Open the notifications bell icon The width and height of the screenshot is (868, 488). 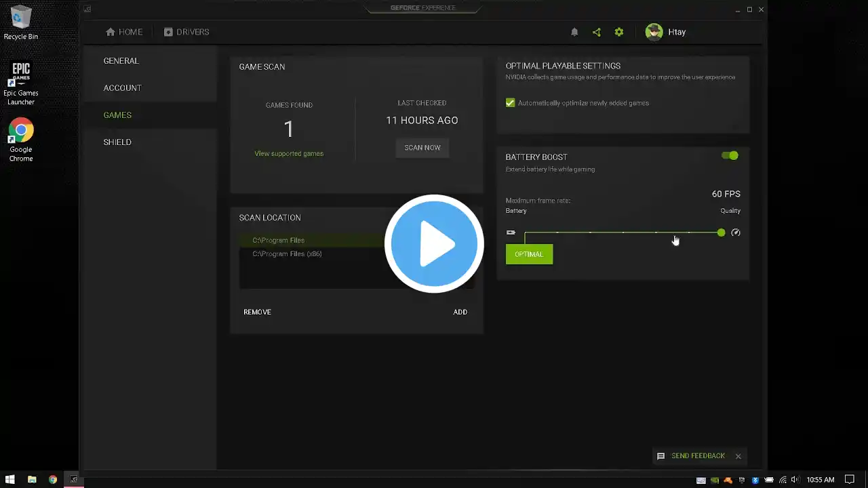pyautogui.click(x=574, y=32)
